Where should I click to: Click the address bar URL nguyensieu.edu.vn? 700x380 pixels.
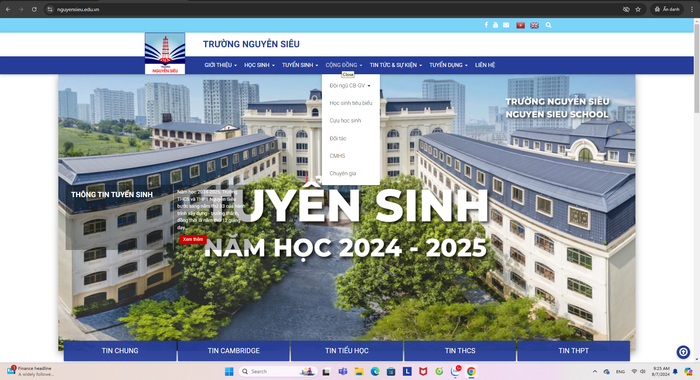78,9
